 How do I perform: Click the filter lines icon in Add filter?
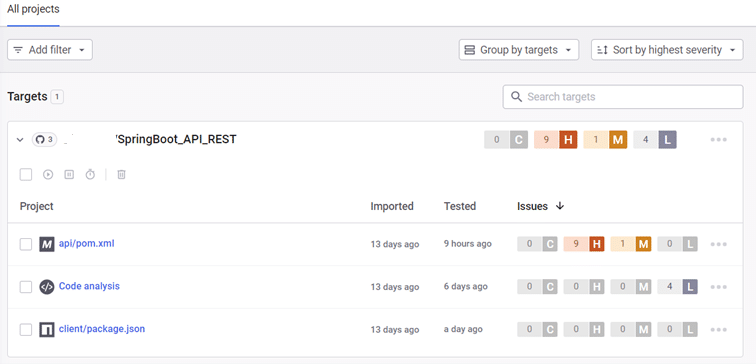(18, 50)
